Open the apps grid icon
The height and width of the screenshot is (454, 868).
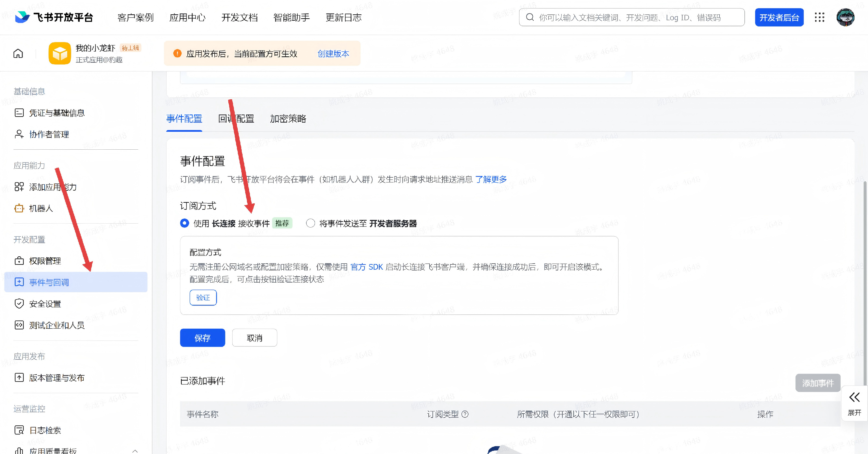[819, 17]
